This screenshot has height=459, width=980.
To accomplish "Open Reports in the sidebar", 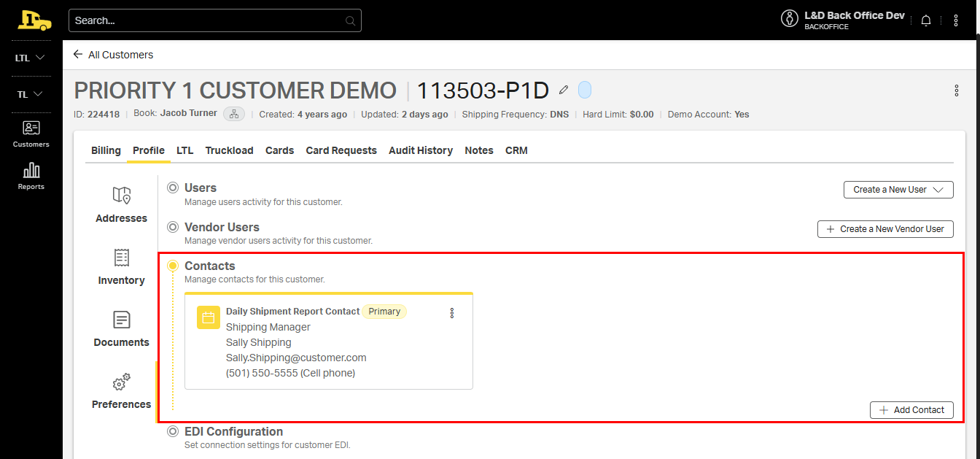I will click(31, 176).
